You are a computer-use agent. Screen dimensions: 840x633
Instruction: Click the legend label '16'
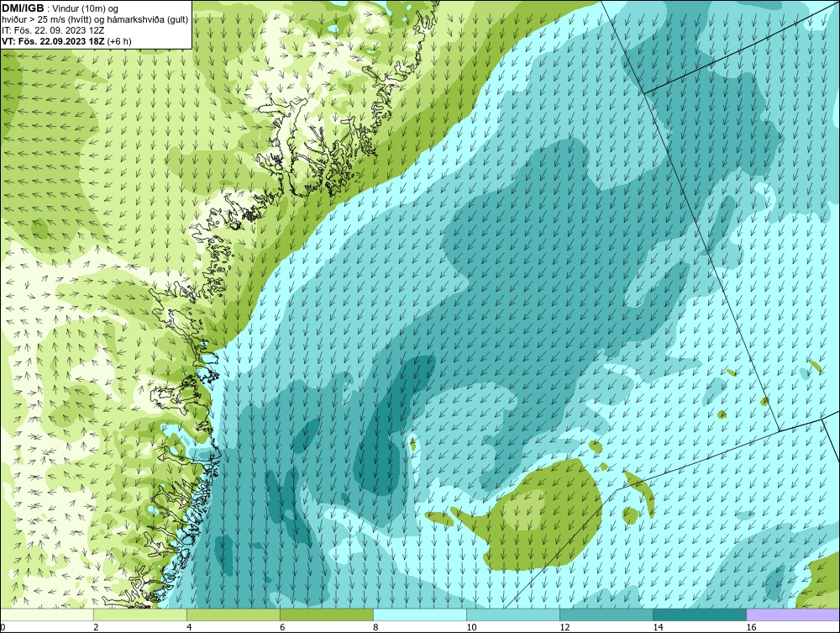click(751, 627)
